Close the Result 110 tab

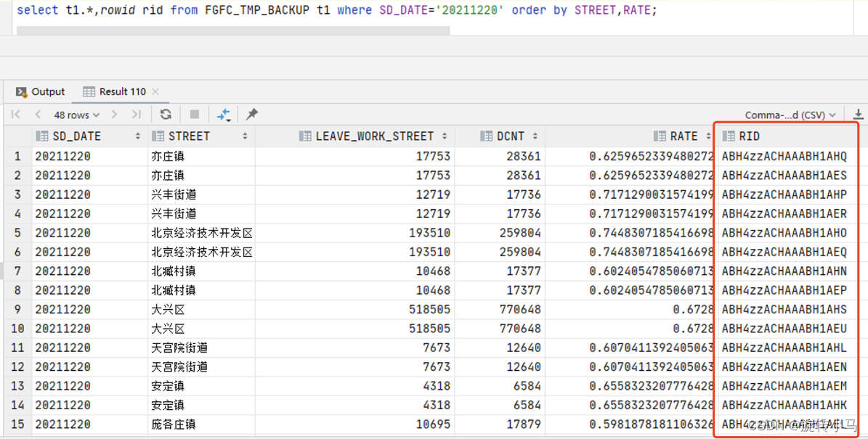(155, 91)
